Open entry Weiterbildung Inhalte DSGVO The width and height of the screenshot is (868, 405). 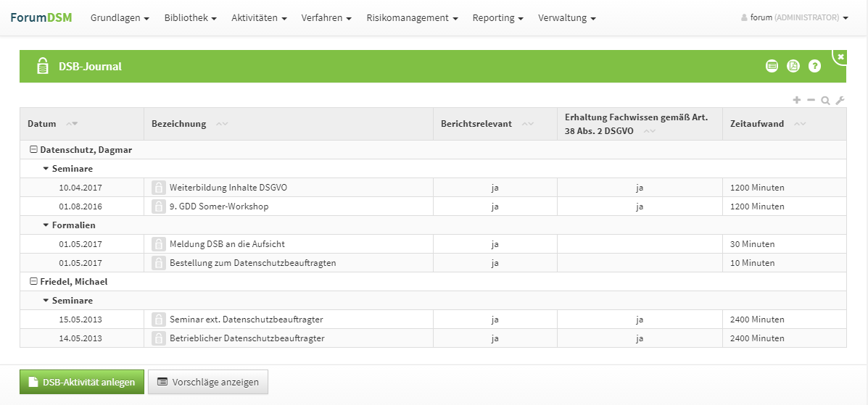click(228, 188)
